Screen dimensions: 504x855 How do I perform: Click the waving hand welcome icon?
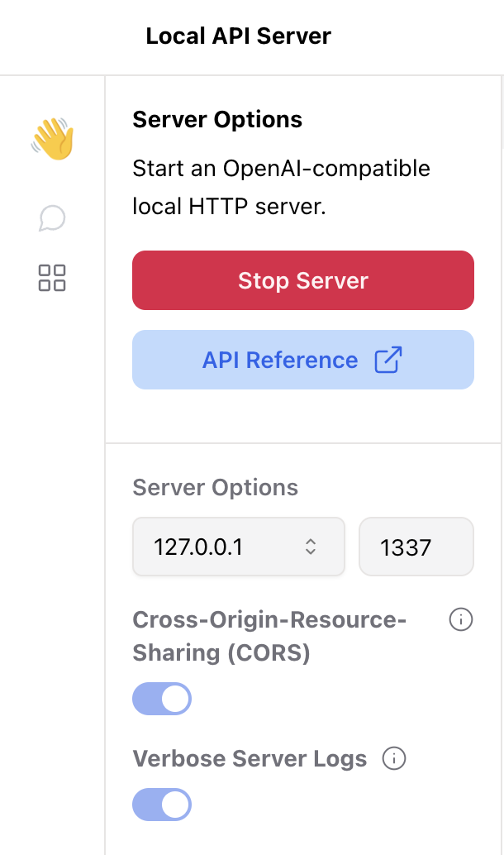pyautogui.click(x=51, y=139)
